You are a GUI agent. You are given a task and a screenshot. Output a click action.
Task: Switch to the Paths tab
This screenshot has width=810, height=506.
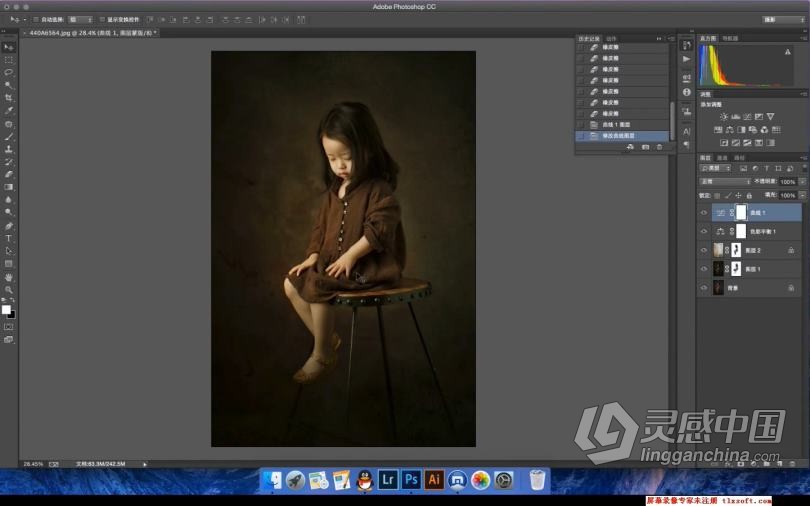coord(739,157)
